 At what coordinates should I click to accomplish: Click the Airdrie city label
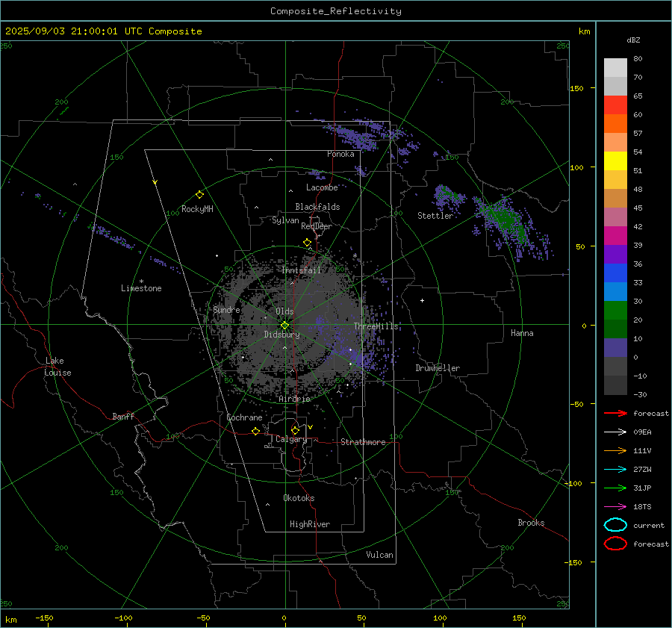294,399
